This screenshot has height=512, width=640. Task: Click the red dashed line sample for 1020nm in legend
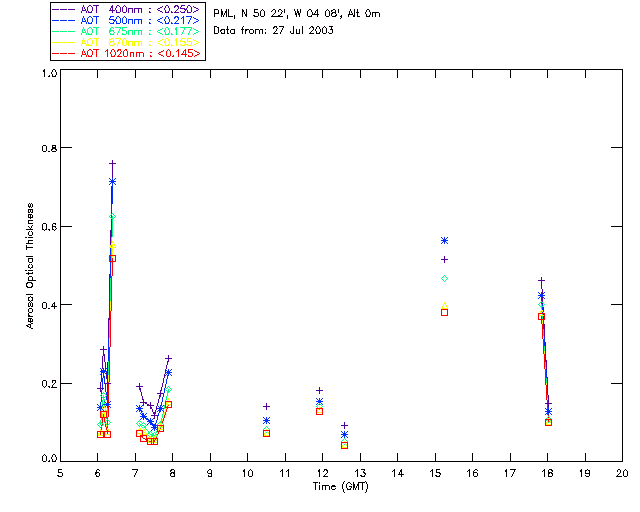point(64,53)
